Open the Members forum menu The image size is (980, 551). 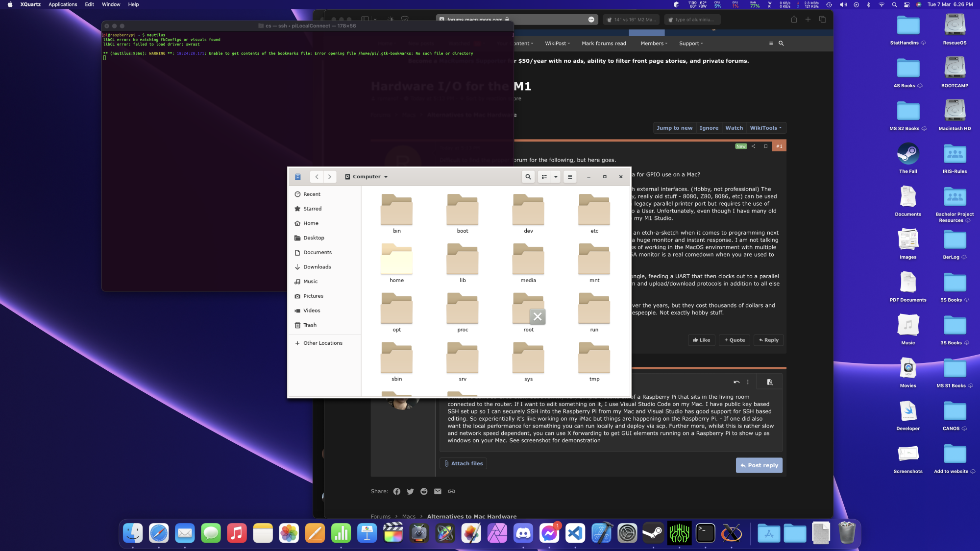tap(654, 44)
